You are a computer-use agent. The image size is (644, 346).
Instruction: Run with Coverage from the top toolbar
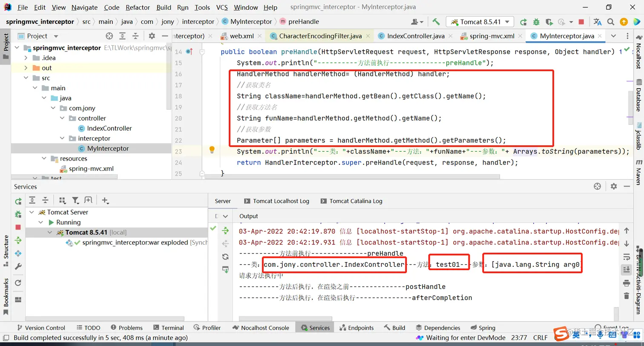[x=549, y=22]
